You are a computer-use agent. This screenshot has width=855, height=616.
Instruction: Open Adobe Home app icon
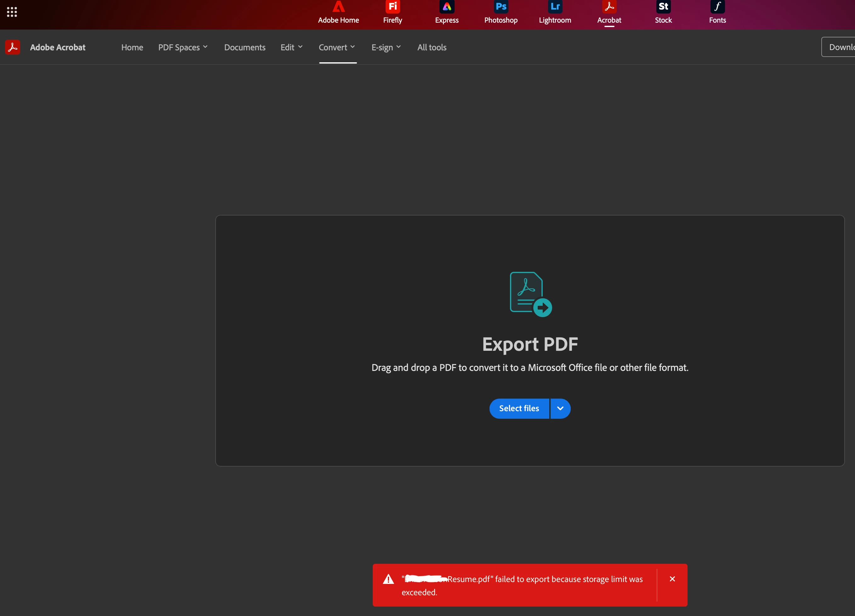coord(338,12)
